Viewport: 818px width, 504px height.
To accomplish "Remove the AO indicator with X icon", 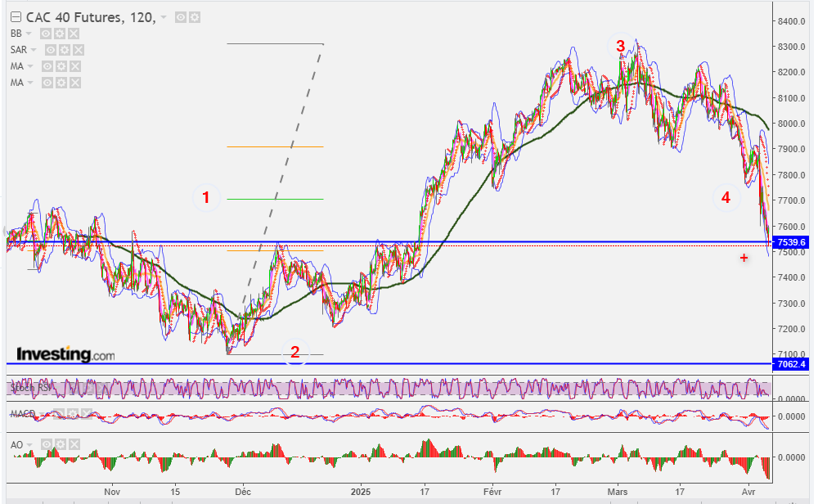I will pos(74,444).
